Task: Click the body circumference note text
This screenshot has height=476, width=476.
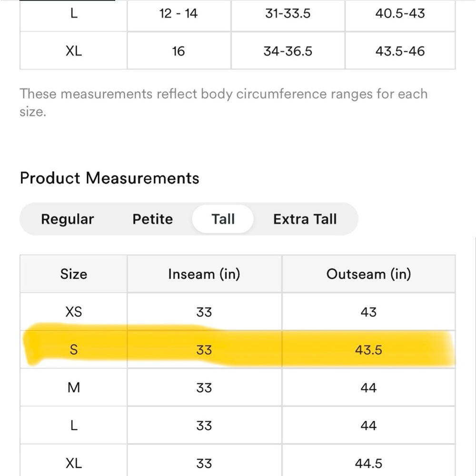Action: [224, 103]
